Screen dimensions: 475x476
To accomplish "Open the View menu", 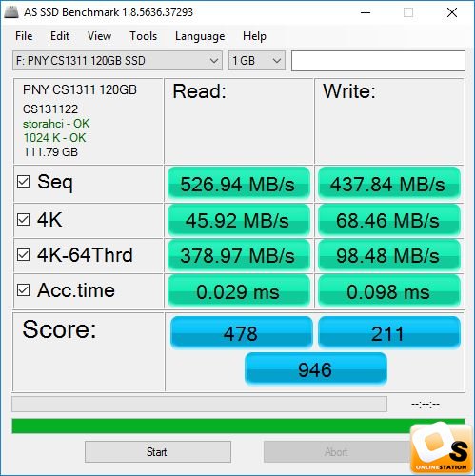I will click(99, 36).
